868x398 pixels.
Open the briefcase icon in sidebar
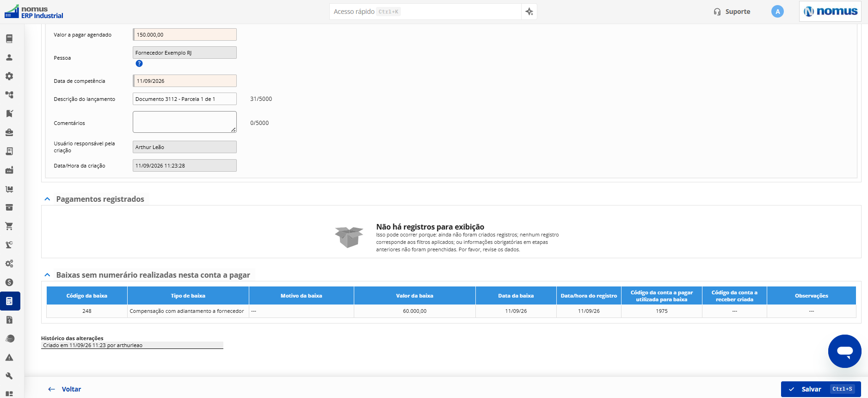point(9,132)
